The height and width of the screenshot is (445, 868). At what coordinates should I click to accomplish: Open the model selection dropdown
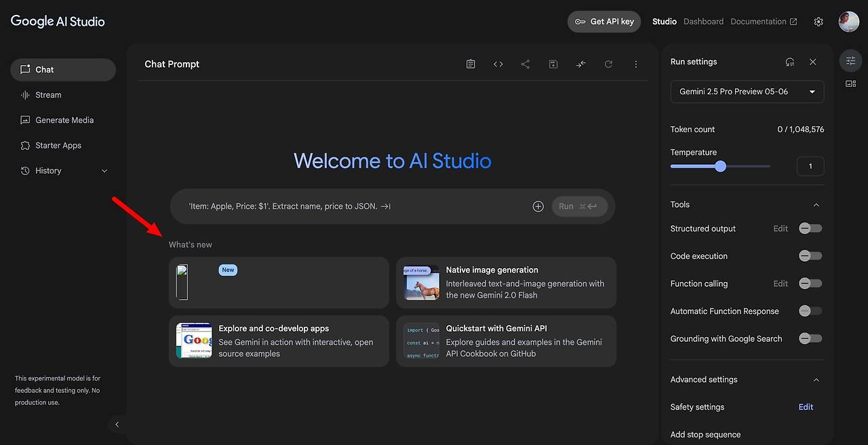747,92
